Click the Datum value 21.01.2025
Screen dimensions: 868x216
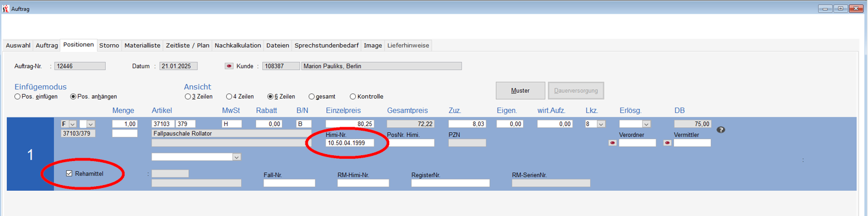(179, 66)
